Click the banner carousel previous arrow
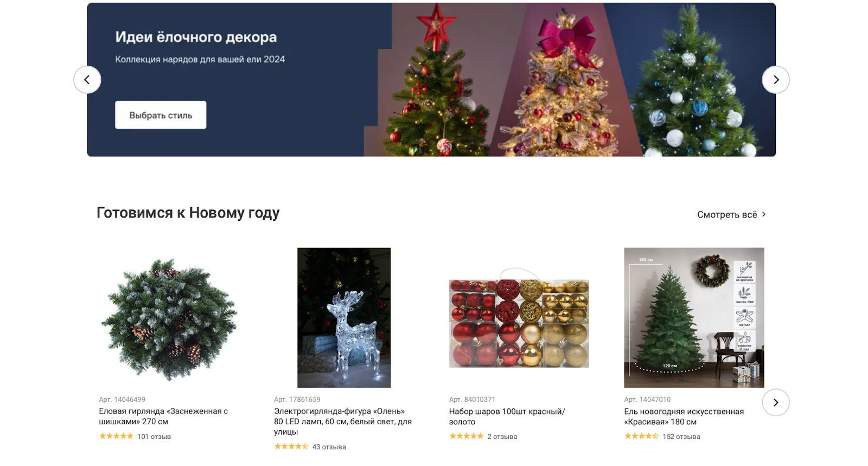This screenshot has height=466, width=868. click(x=87, y=80)
